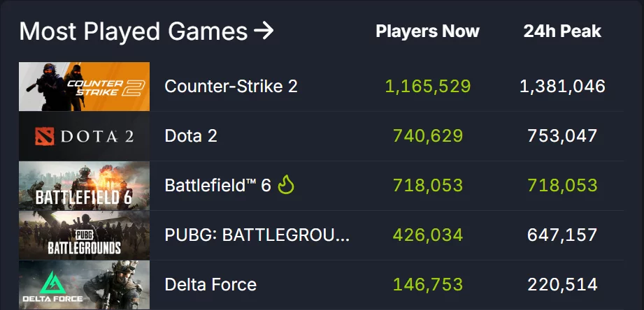The height and width of the screenshot is (310, 644).
Task: Click the trending flame icon beside Battlefield 6
Action: 287,185
